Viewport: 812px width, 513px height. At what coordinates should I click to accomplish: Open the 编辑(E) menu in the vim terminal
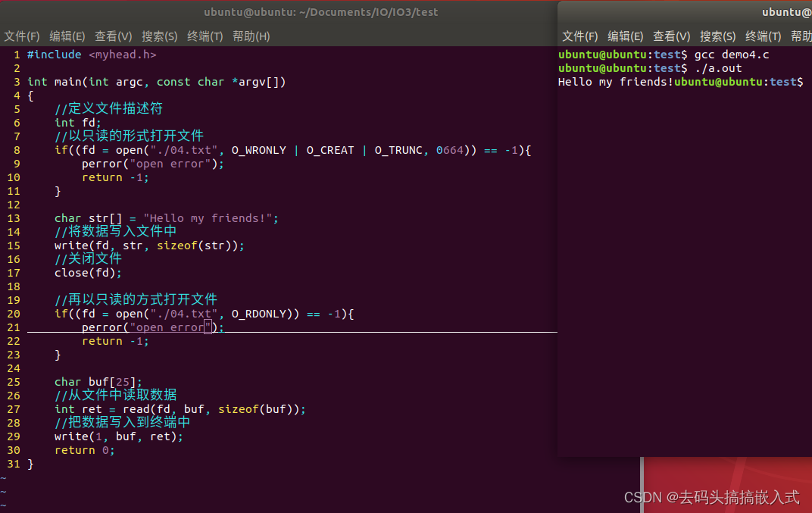pos(67,36)
